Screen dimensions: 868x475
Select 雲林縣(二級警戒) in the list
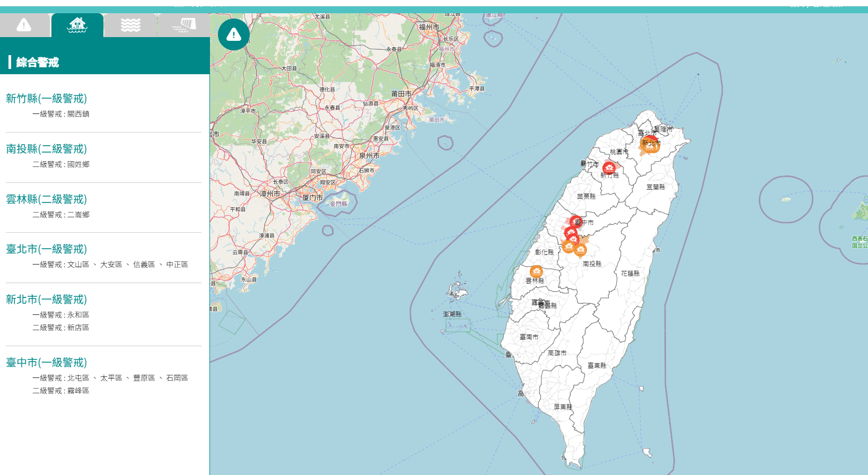pyautogui.click(x=46, y=199)
